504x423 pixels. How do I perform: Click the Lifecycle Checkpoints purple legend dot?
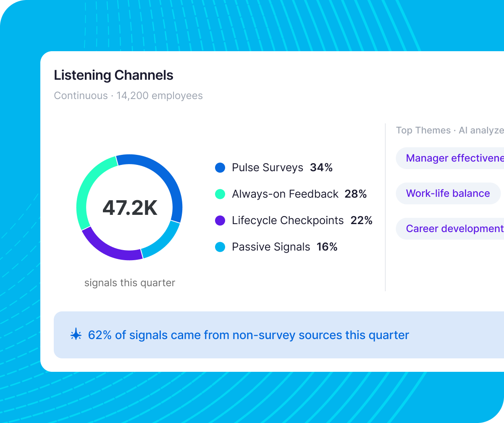(220, 220)
